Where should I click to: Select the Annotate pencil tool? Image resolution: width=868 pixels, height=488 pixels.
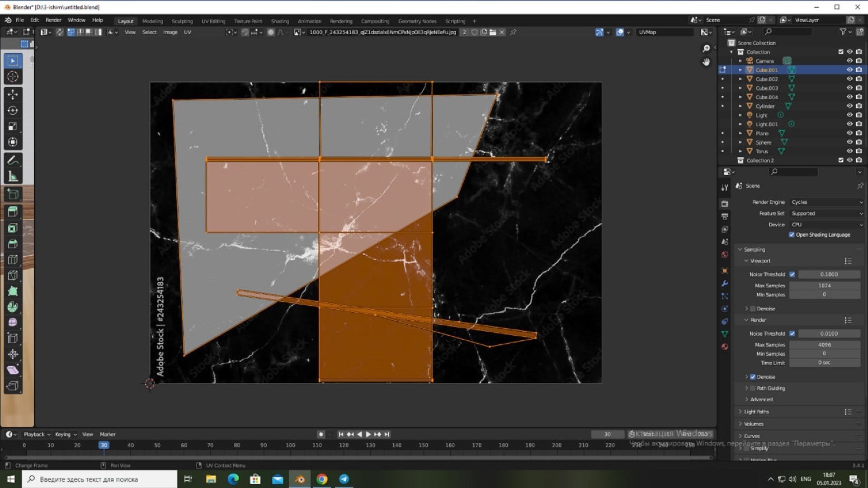point(13,160)
